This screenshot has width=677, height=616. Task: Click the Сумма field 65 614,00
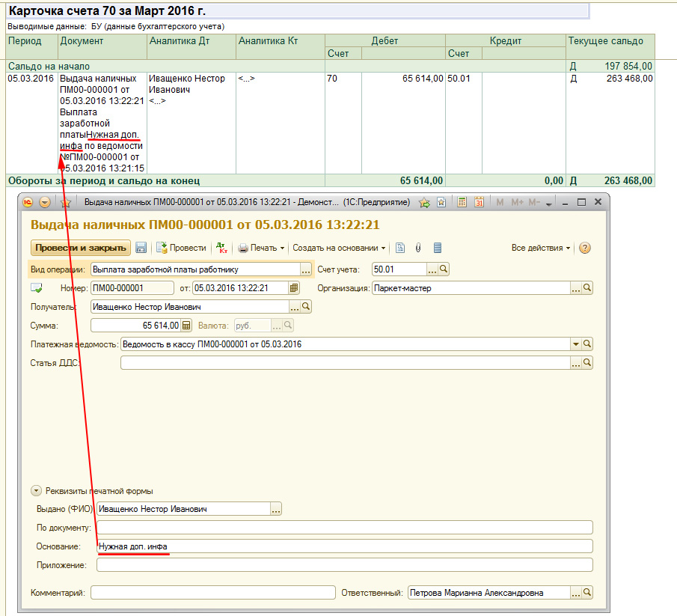pyautogui.click(x=136, y=326)
